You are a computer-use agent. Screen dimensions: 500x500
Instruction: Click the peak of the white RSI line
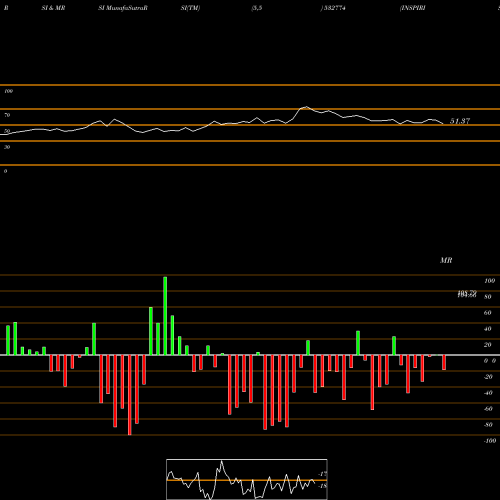[306, 107]
